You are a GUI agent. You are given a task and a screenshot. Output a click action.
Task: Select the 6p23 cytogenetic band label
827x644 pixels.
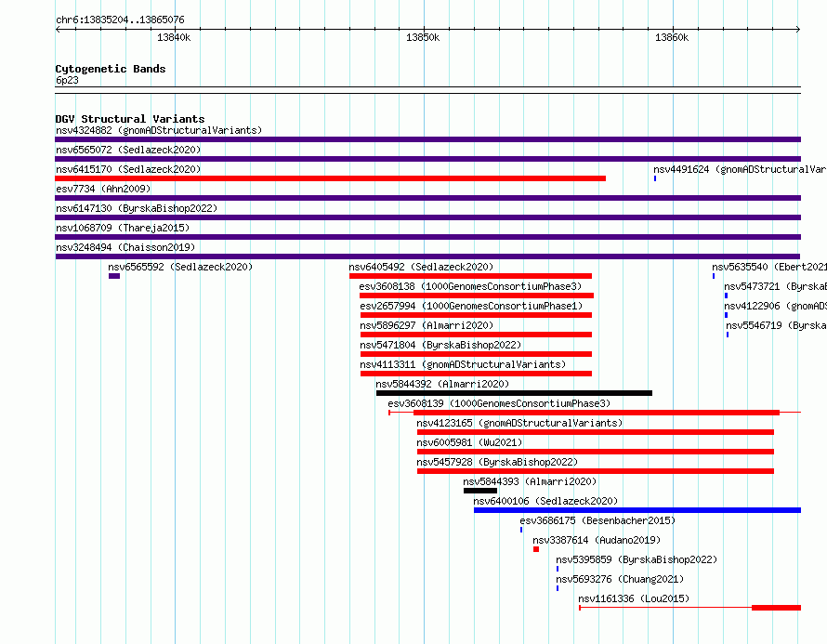click(x=67, y=80)
